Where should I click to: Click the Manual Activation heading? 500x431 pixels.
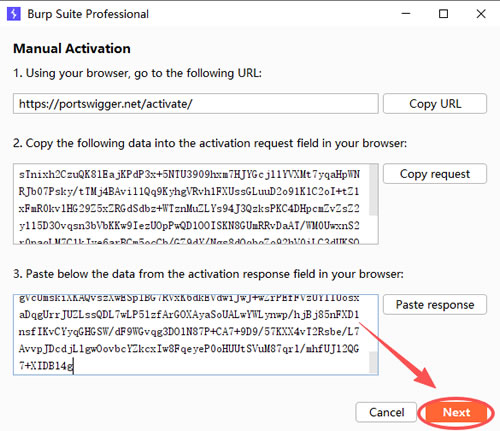72,49
